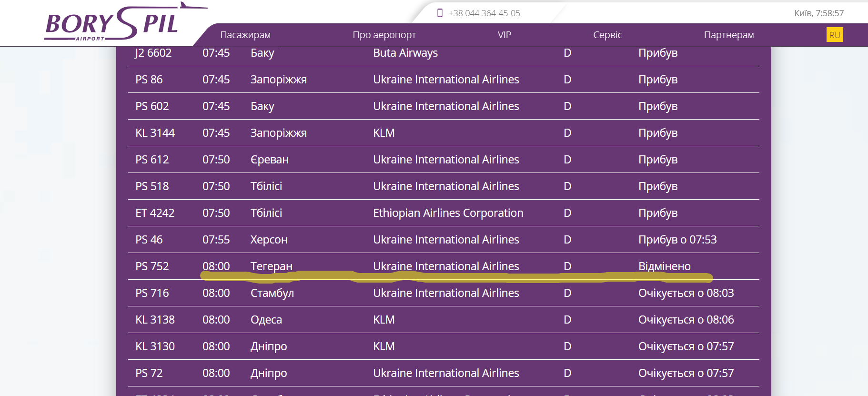Screen dimensions: 868x396
Task: Select flight KL 3138 from Одеса
Action: click(155, 320)
